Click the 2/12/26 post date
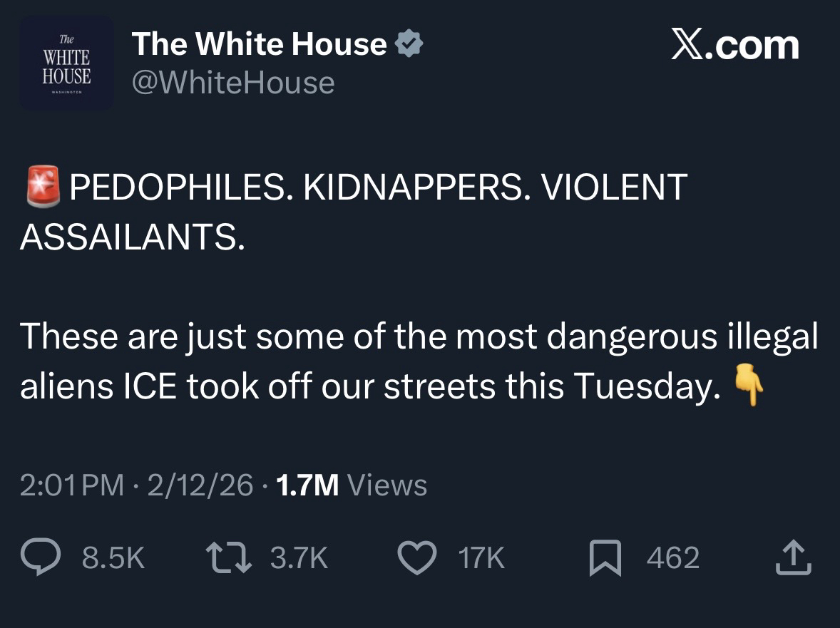This screenshot has width=840, height=628. [200, 485]
